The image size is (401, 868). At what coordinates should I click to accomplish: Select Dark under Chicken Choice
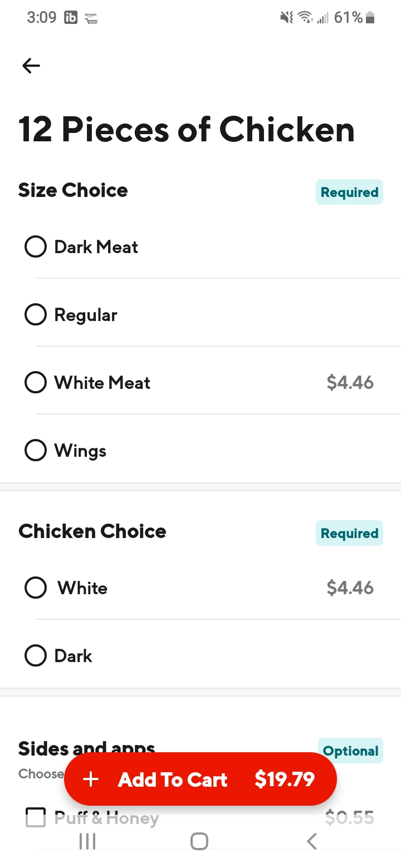click(x=36, y=655)
